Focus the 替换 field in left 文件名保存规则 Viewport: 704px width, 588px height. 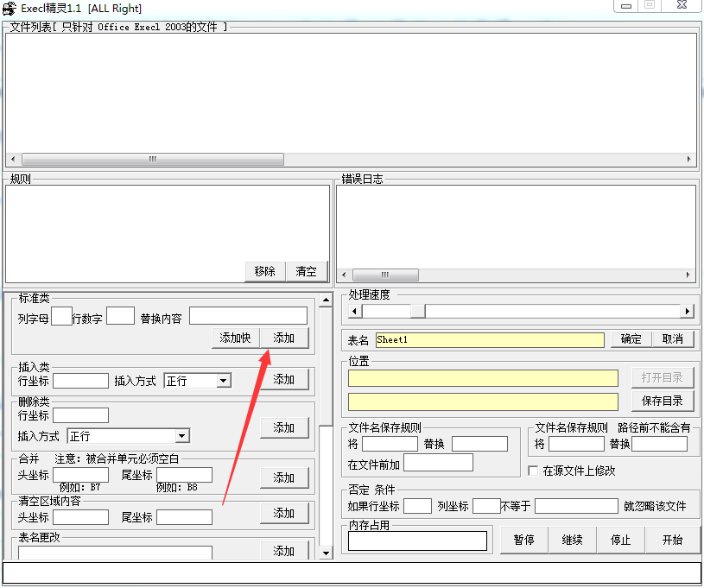coord(479,445)
